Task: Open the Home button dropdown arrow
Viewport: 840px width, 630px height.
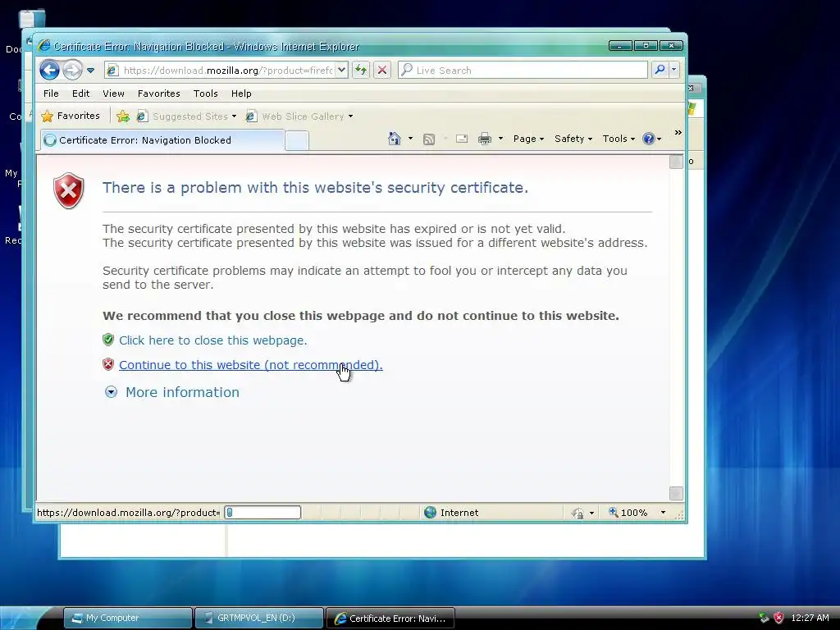Action: pos(410,139)
